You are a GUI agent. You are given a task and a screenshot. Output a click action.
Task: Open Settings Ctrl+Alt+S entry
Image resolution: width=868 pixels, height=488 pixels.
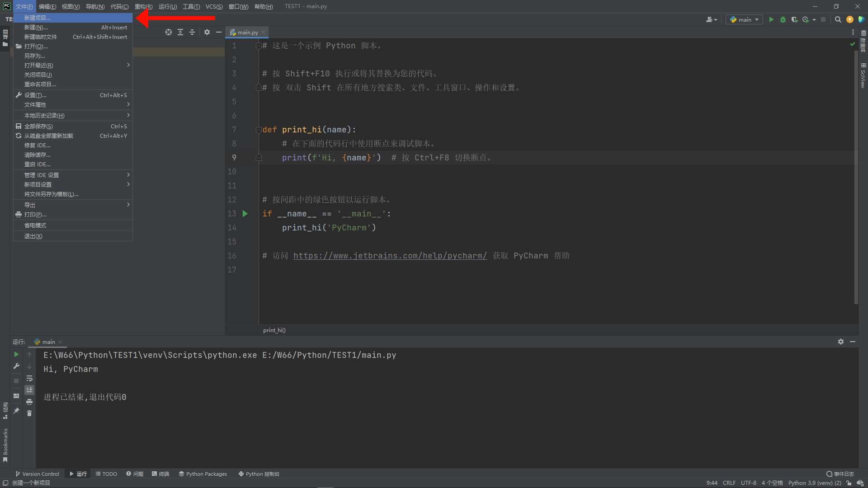[x=73, y=95]
